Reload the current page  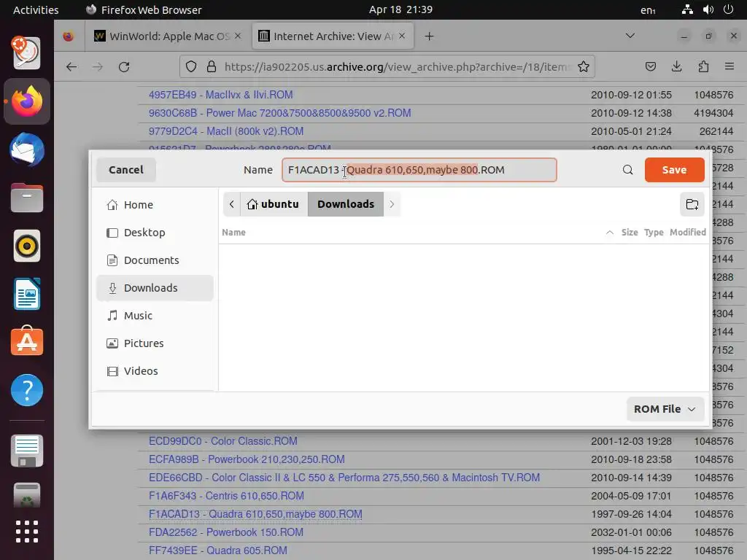tap(124, 66)
